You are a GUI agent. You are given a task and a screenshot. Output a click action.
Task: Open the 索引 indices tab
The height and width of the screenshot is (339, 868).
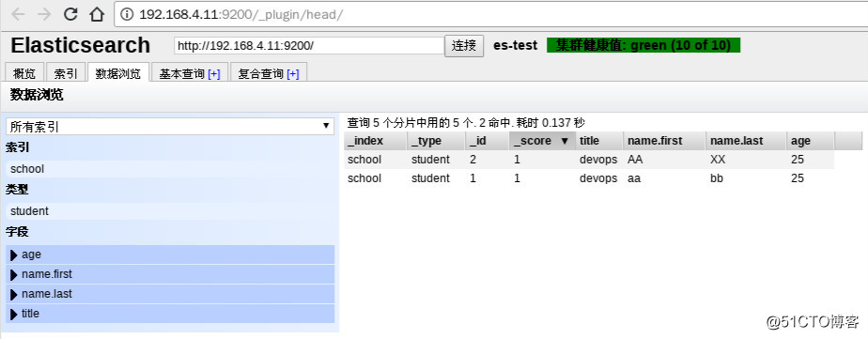[x=66, y=73]
